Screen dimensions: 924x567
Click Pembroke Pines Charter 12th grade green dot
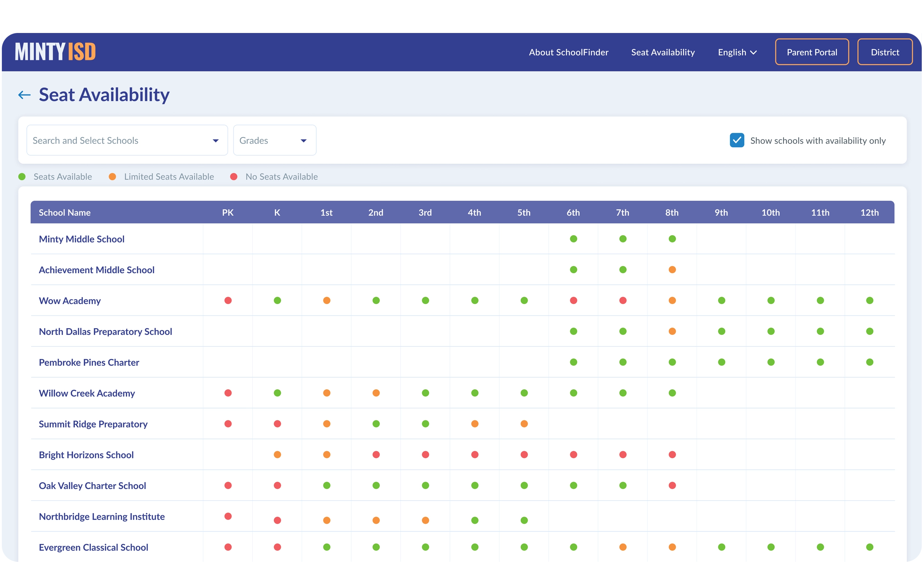[x=869, y=362]
